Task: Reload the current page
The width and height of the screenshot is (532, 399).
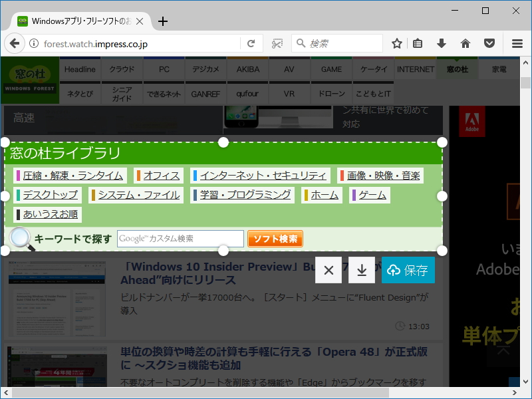Action: [x=251, y=43]
